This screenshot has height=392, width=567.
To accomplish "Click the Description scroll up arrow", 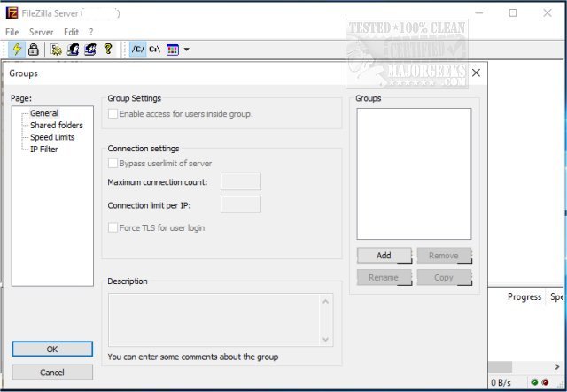I will tap(325, 302).
